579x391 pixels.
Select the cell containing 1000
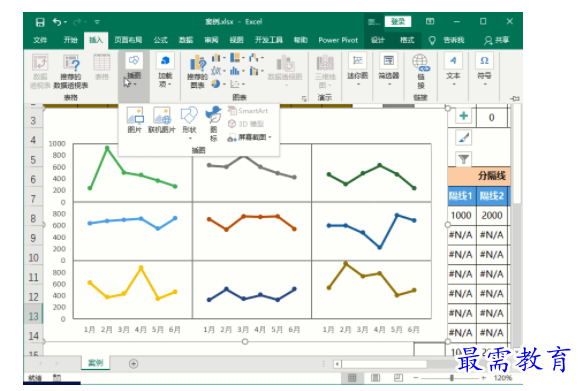pyautogui.click(x=461, y=215)
